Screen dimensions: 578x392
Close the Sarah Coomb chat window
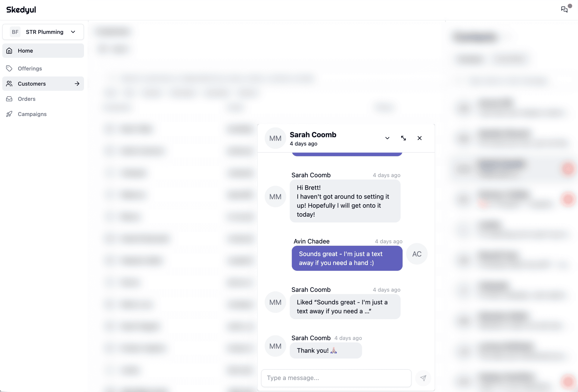(x=419, y=138)
